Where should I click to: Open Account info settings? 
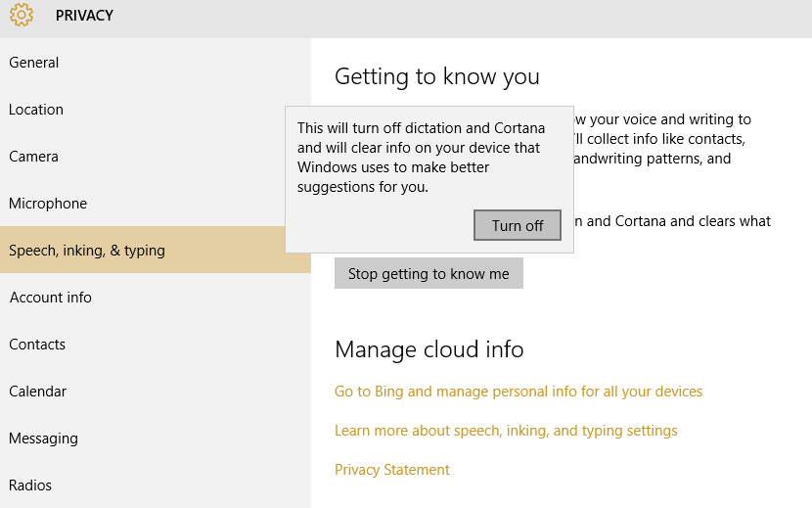(156, 297)
